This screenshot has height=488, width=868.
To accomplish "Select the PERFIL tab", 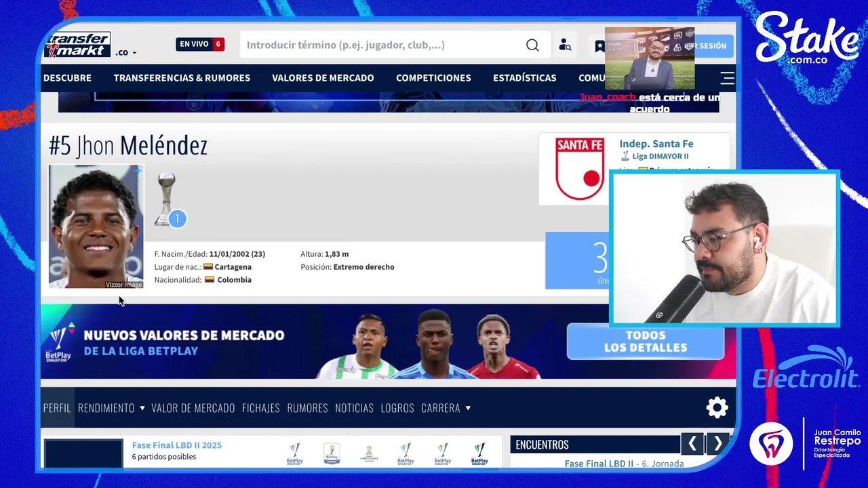I will click(57, 408).
